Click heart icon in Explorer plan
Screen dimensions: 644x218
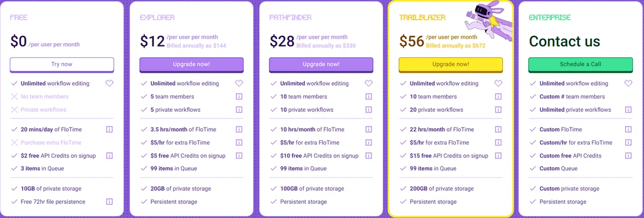click(x=239, y=84)
